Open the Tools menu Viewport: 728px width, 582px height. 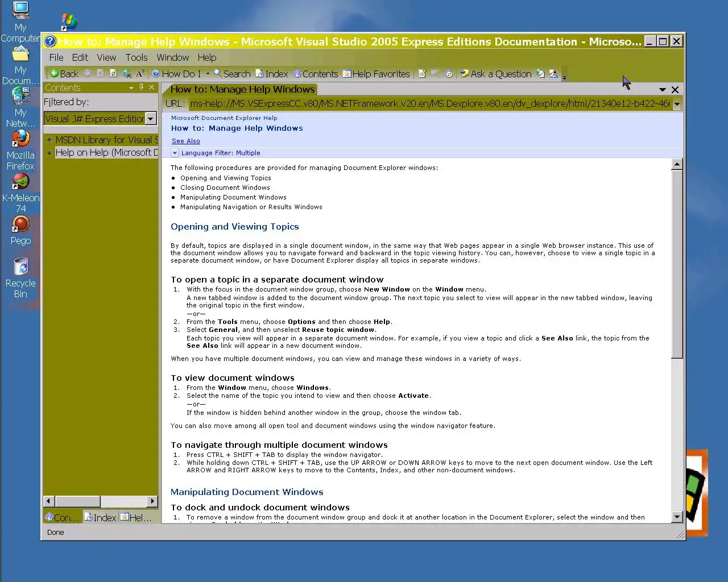136,57
